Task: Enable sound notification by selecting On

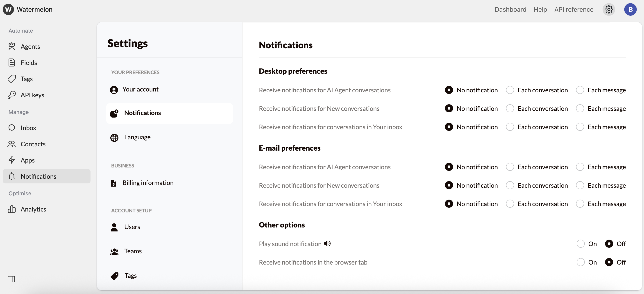Action: [581, 244]
